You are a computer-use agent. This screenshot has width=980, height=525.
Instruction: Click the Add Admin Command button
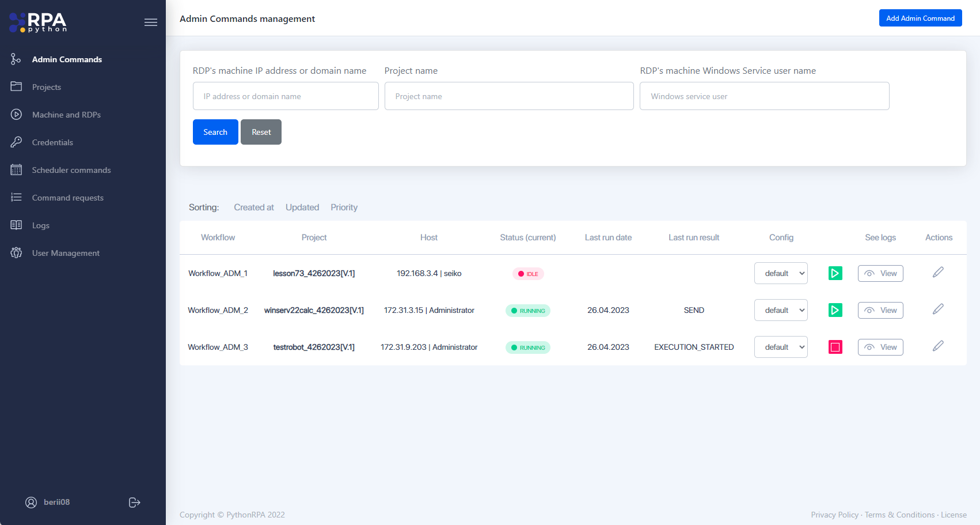click(x=920, y=18)
